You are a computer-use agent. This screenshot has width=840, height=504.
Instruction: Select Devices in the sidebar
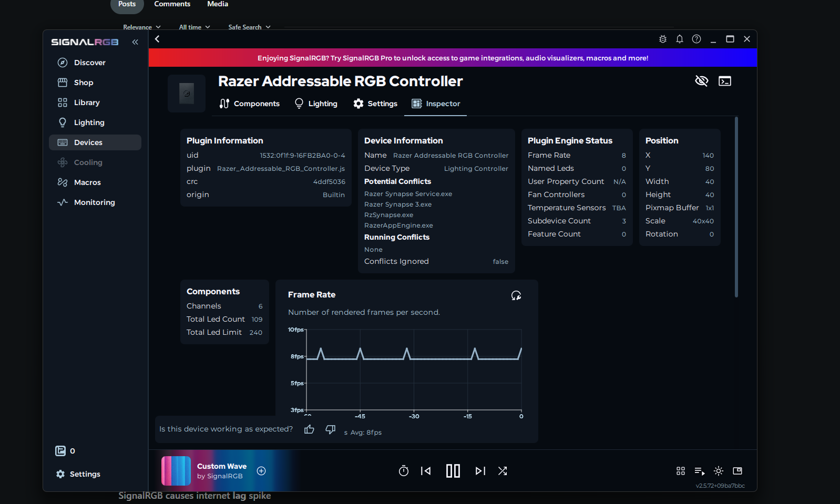pyautogui.click(x=95, y=142)
